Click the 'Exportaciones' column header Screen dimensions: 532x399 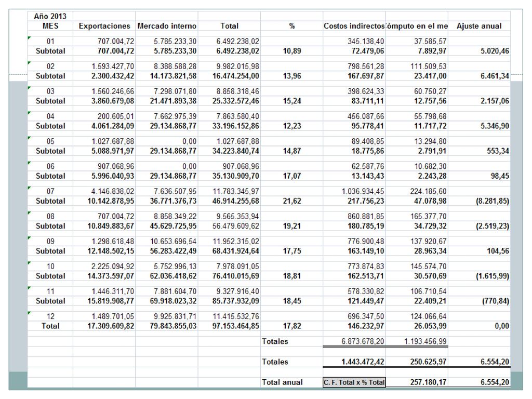click(104, 26)
